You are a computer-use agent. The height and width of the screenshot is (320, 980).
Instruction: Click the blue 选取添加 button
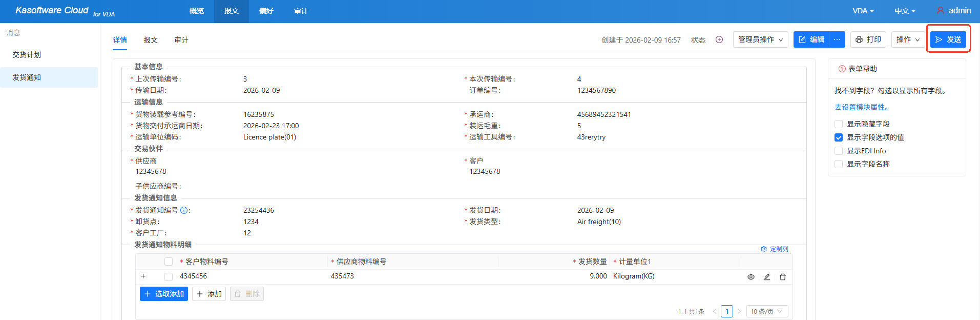[x=164, y=294]
